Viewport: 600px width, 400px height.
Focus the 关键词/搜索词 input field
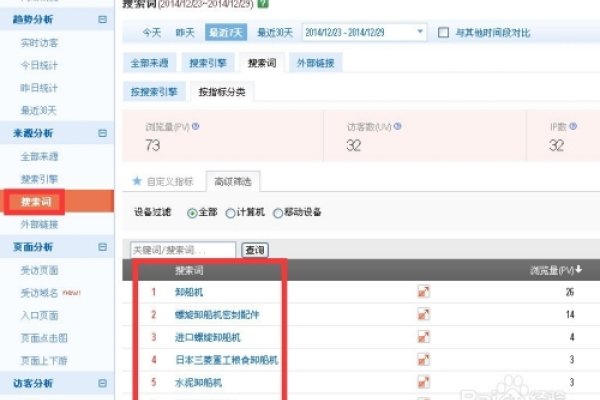[x=183, y=250]
